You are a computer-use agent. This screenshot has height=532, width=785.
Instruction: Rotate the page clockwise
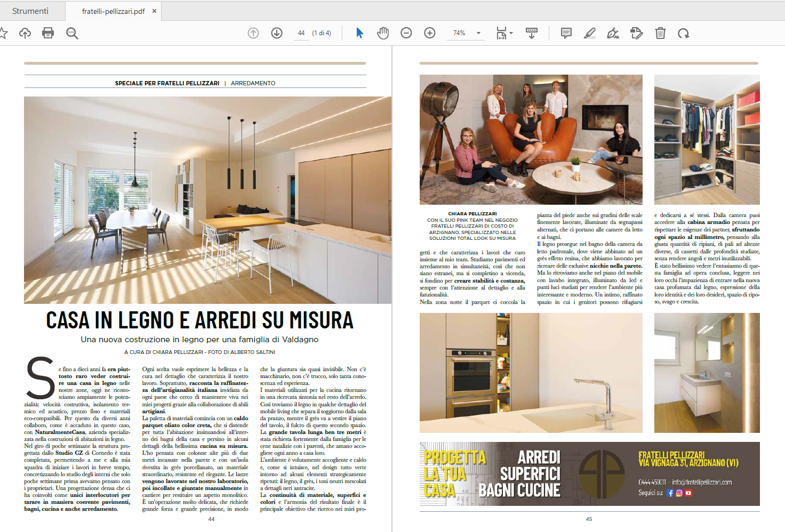(x=684, y=33)
